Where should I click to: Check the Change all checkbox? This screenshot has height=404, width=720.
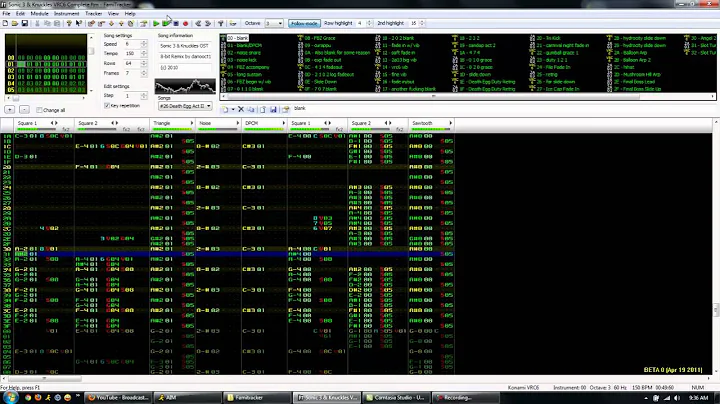pos(39,110)
